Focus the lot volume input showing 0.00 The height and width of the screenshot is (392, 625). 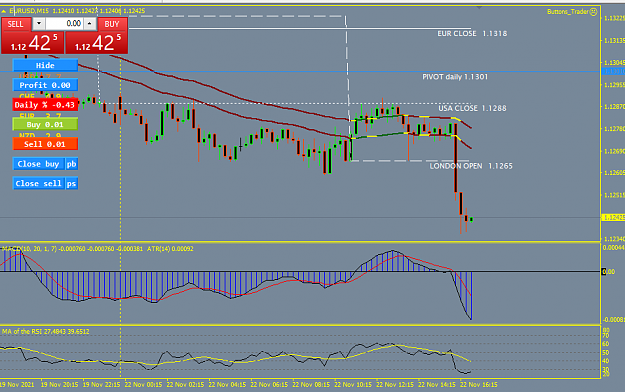pyautogui.click(x=64, y=24)
